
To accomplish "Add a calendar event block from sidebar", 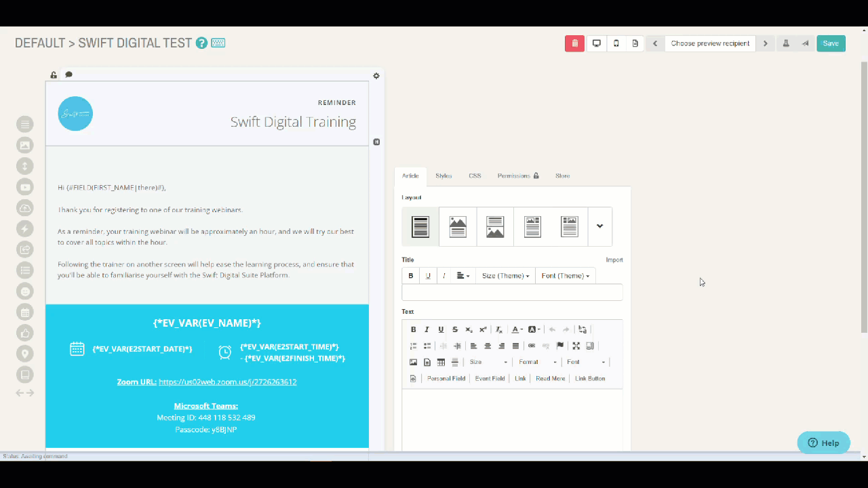I will click(25, 312).
